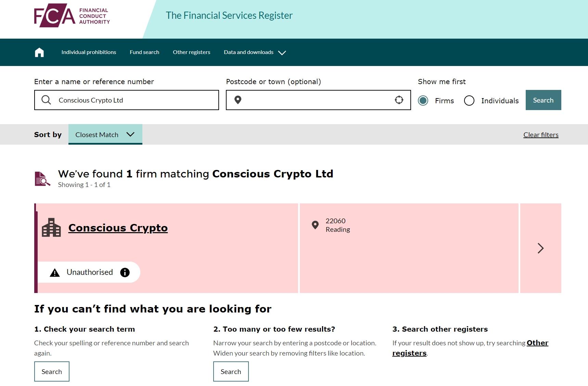Image resolution: width=588 pixels, height=386 pixels.
Task: Click the magnifier icon in name field
Action: 46,100
